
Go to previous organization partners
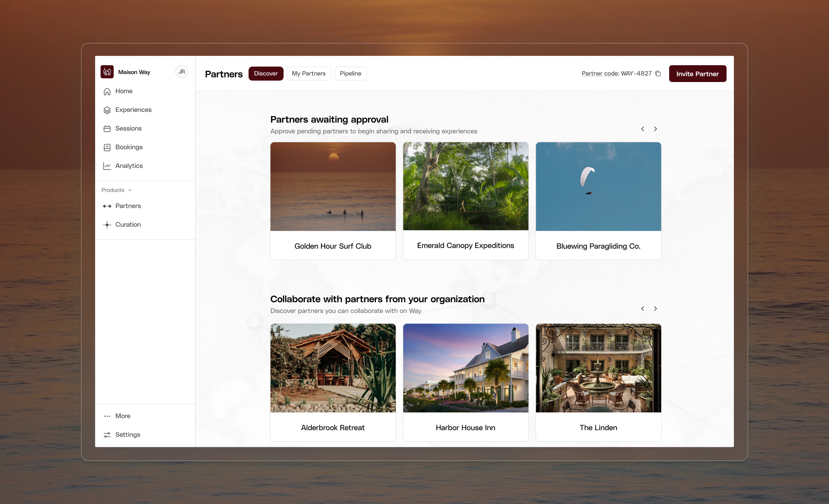[x=642, y=309]
